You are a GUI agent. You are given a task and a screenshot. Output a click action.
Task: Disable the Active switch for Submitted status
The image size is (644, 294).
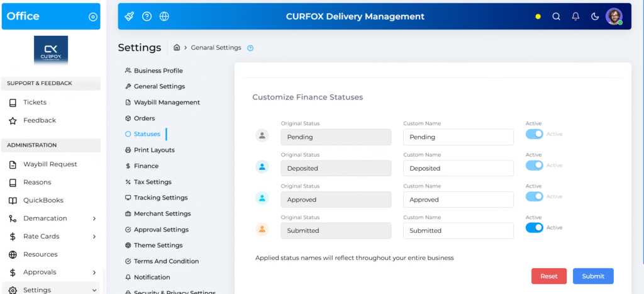[534, 228]
